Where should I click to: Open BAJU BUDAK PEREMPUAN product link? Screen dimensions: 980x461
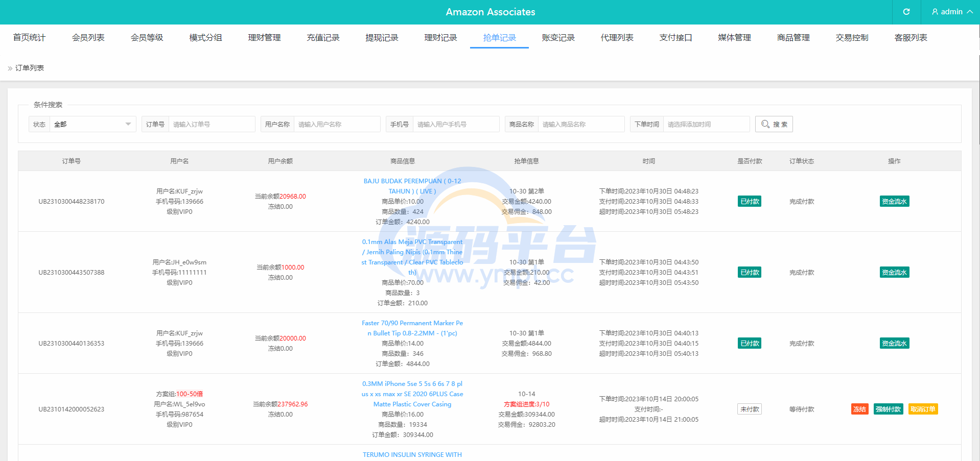tap(412, 186)
